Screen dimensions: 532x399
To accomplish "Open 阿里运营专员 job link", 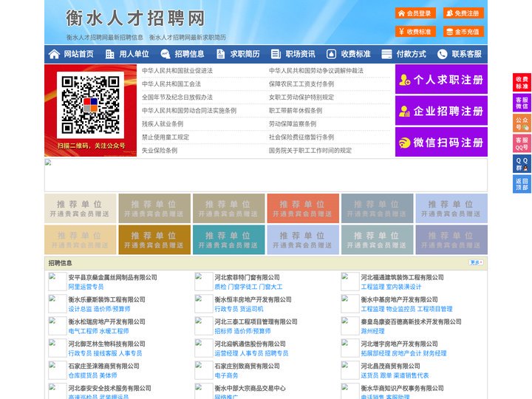I will [86, 287].
